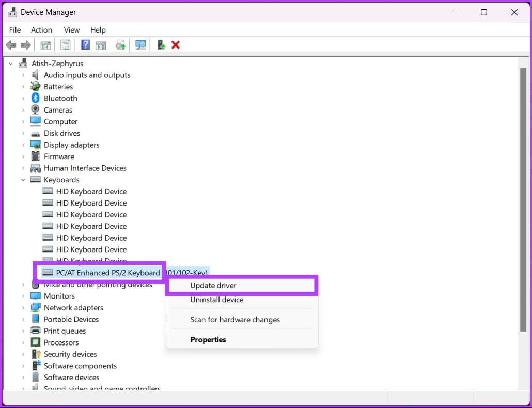Click the Security devices key icon
Screen dimensions: 532x408
(x=36, y=354)
